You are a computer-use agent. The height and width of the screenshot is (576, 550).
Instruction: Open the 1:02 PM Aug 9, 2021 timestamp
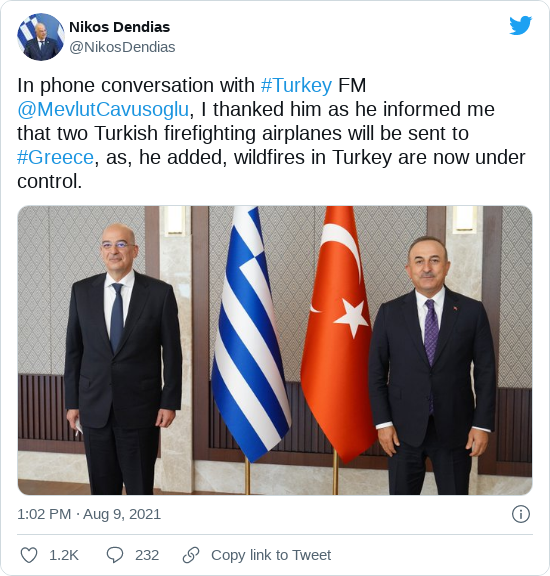[x=89, y=514]
